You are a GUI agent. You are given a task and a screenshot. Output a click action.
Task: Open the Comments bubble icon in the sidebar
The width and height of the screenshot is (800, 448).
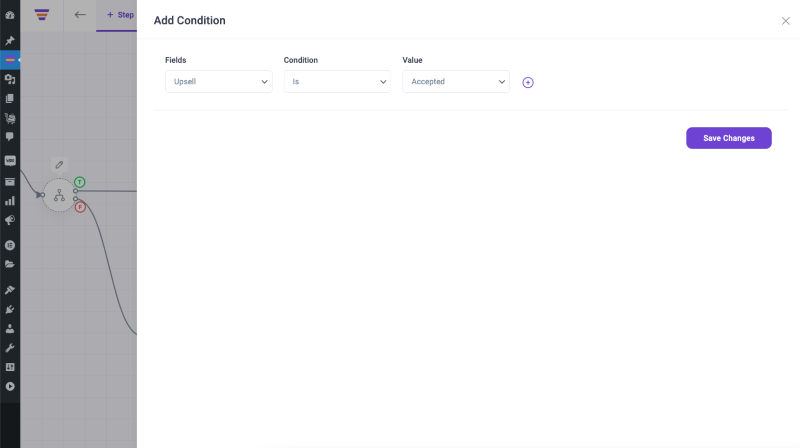(x=10, y=137)
